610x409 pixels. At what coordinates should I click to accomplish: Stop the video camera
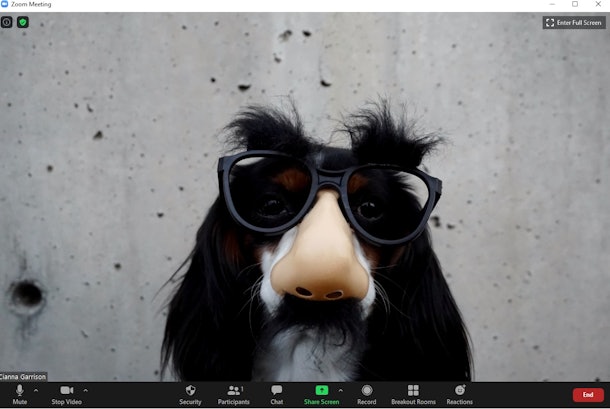tap(66, 393)
